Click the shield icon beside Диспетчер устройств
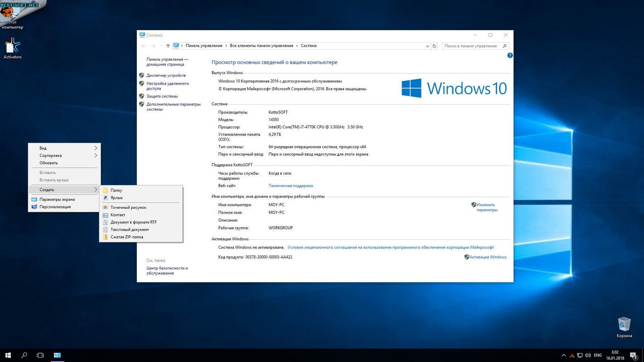 tap(142, 76)
